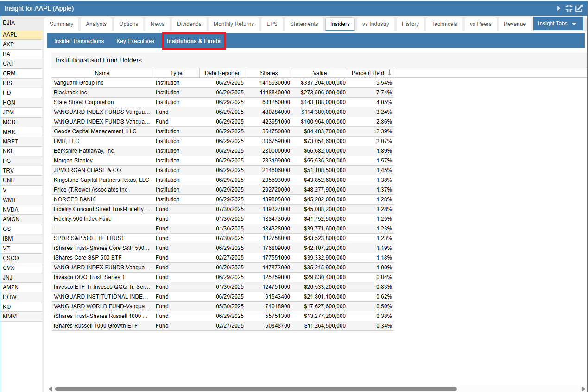The height and width of the screenshot is (392, 588).
Task: Choose CAT in the symbol list
Action: [x=21, y=64]
